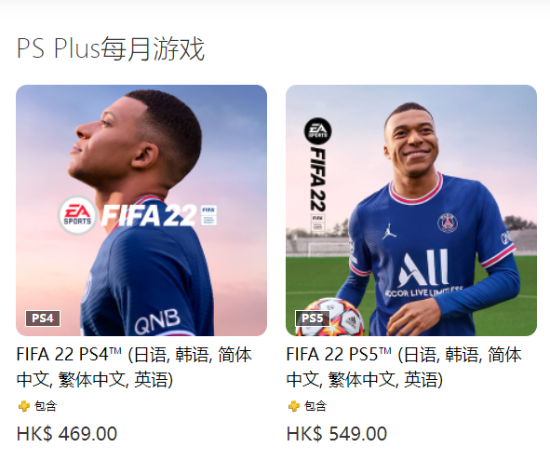Click the horizontal FIFA 22 logo on PS4 cover
Viewport: 550px width, 474px height.
[x=149, y=215]
